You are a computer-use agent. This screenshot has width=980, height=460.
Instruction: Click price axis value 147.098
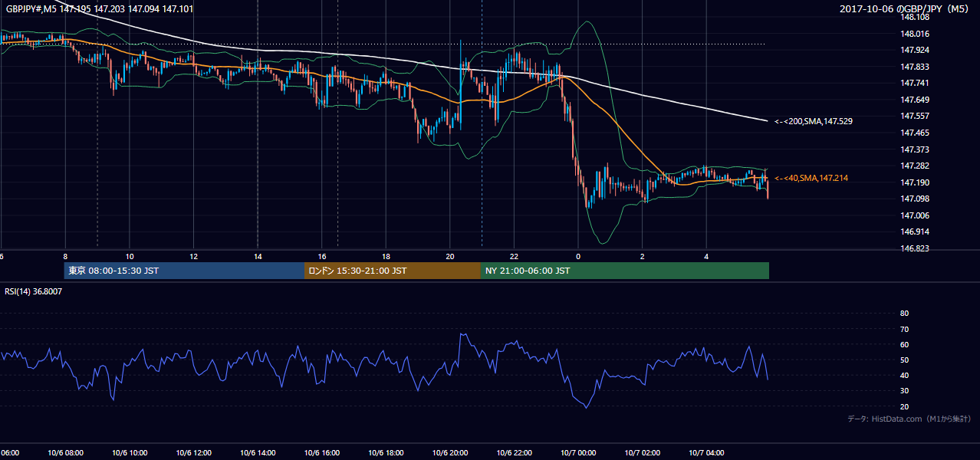tap(915, 199)
